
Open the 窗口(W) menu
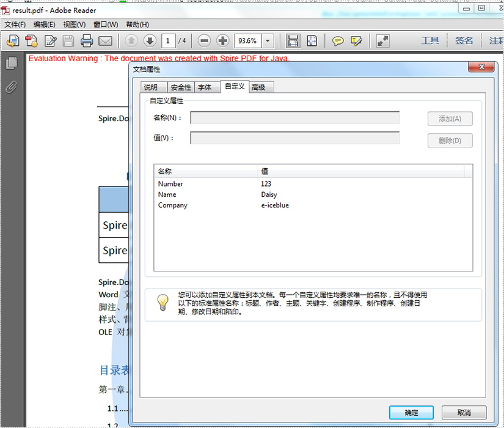coord(106,24)
